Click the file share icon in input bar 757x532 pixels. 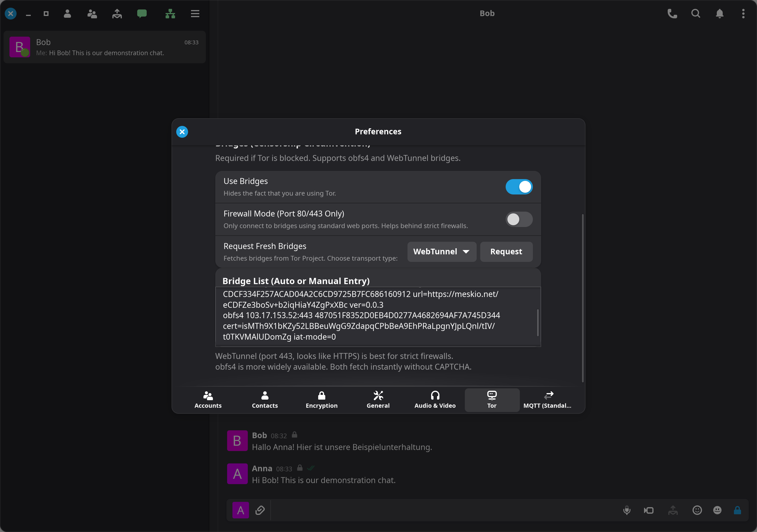coord(673,510)
